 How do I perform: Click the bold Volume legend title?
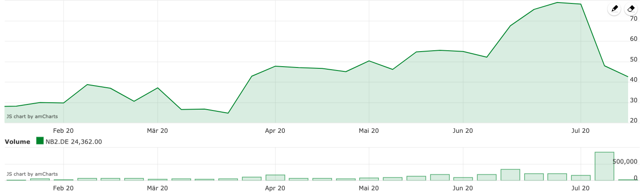(x=17, y=141)
